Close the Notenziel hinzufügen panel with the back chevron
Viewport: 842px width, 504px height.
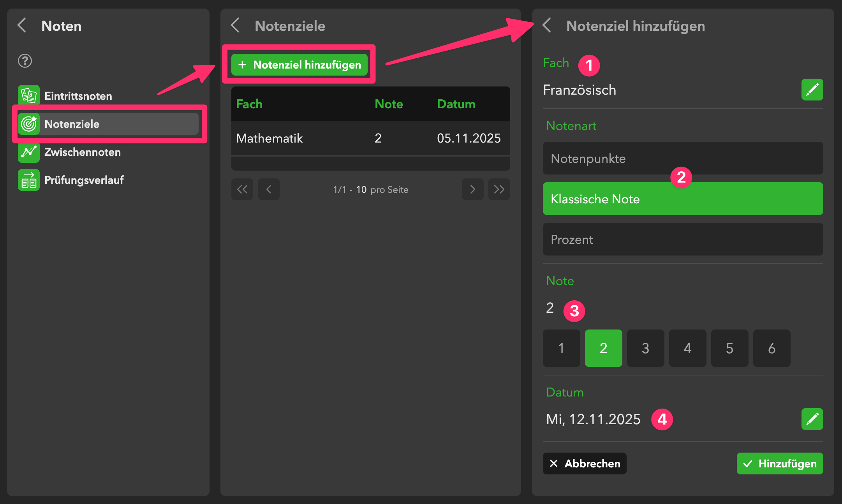click(547, 26)
